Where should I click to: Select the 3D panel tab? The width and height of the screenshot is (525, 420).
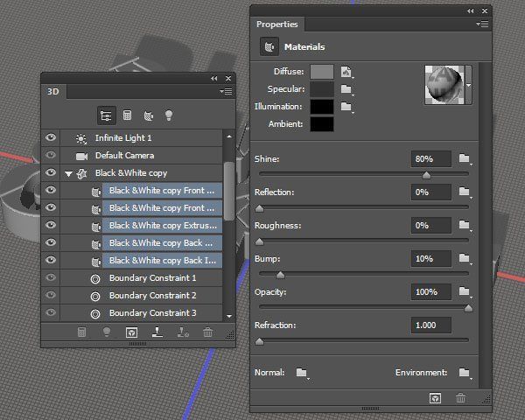pyautogui.click(x=53, y=91)
